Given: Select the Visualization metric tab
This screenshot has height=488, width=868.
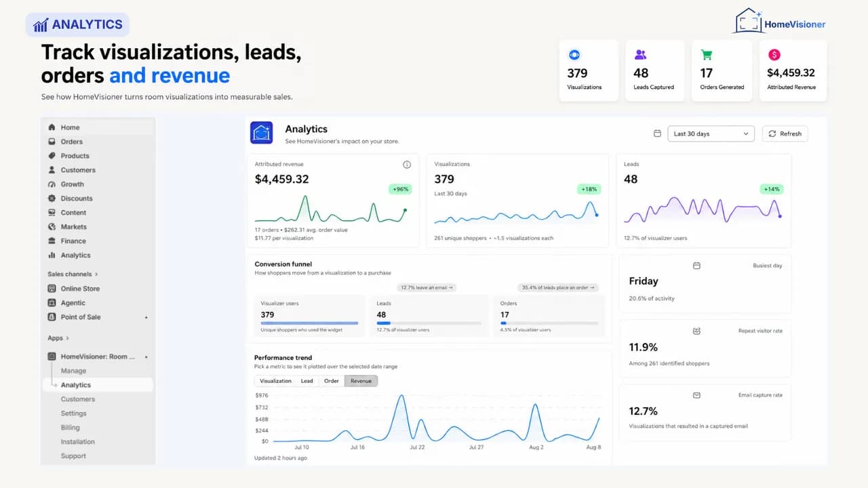Looking at the screenshot, I should [275, 381].
